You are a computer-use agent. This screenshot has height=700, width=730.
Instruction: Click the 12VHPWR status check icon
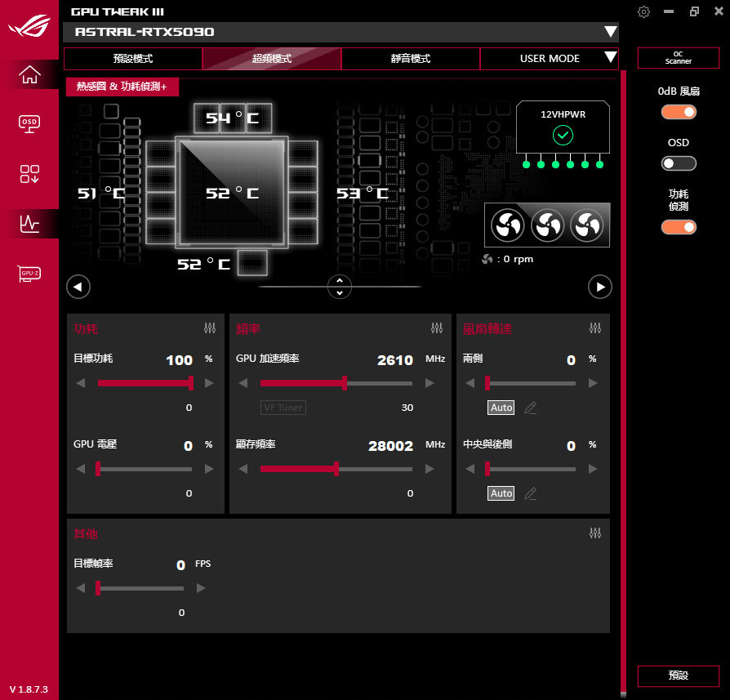click(x=563, y=136)
